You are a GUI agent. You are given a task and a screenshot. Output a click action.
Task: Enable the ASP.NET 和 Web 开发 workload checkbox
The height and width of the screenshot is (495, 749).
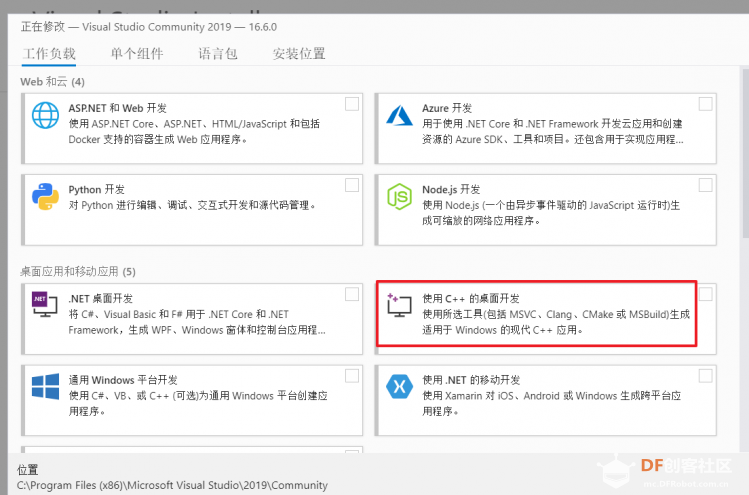click(x=352, y=104)
